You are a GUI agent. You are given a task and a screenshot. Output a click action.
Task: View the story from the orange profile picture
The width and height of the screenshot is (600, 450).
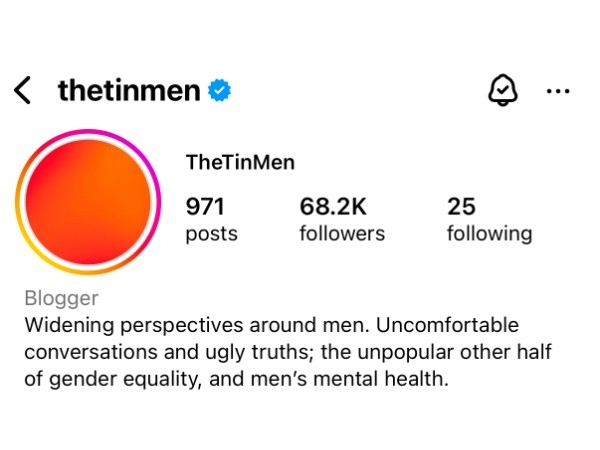click(88, 202)
